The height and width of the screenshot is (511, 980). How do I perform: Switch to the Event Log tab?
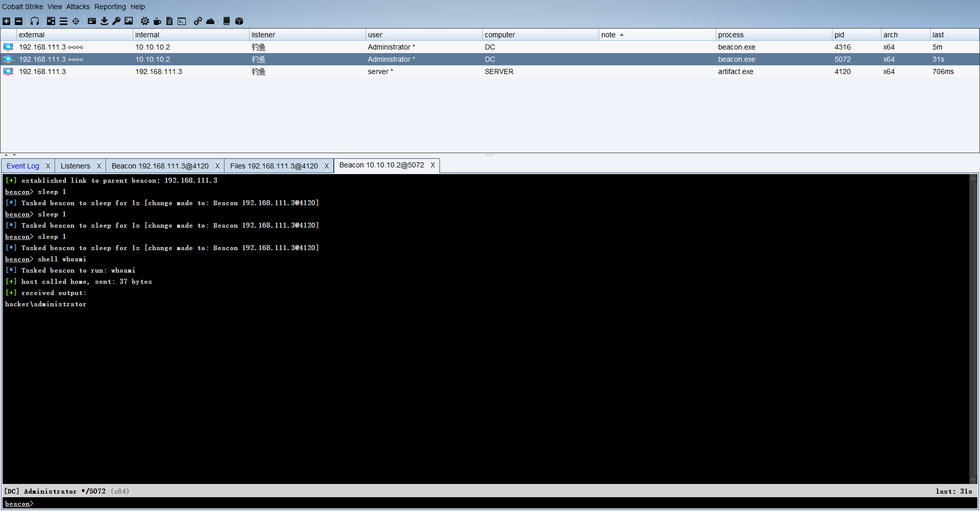(x=23, y=166)
